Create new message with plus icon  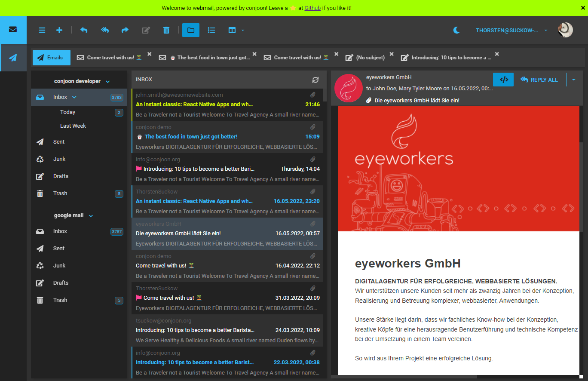(59, 30)
